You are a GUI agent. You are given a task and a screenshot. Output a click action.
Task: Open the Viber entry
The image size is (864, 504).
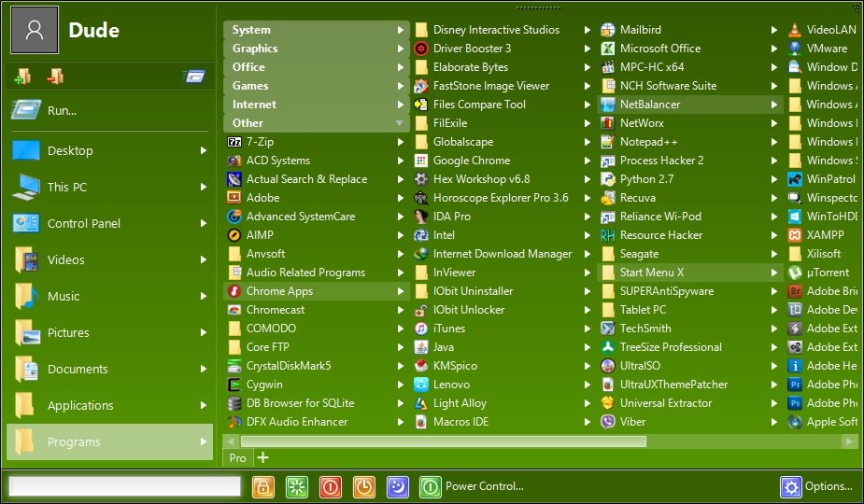coord(690,421)
